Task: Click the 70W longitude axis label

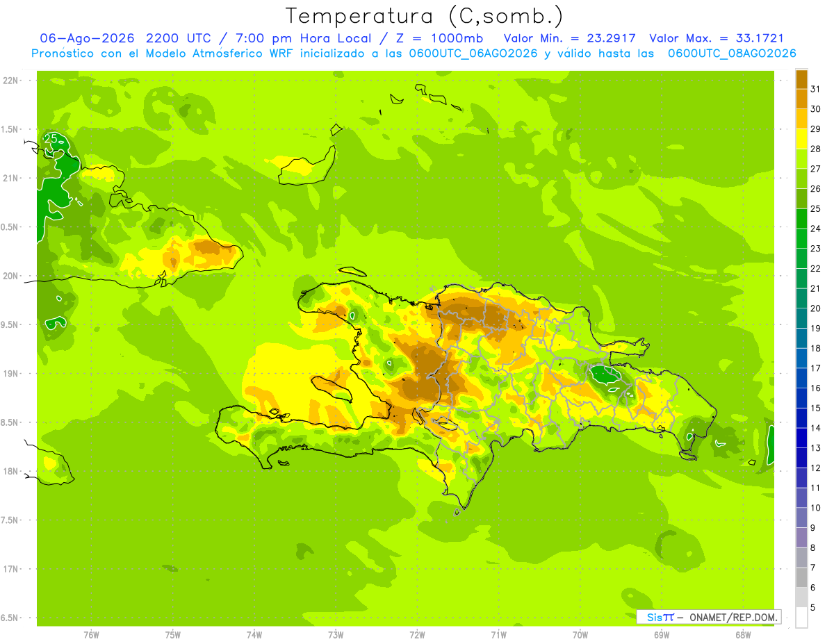Action: click(580, 635)
